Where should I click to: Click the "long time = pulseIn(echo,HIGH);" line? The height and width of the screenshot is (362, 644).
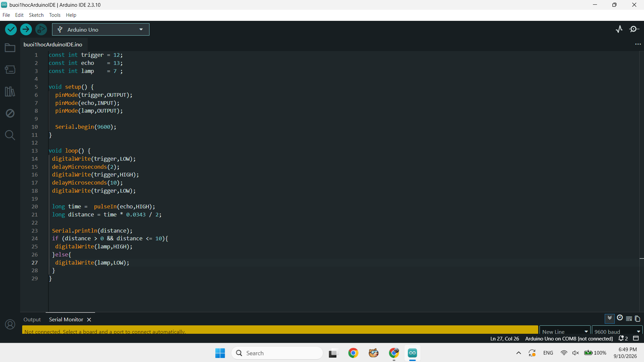103,207
